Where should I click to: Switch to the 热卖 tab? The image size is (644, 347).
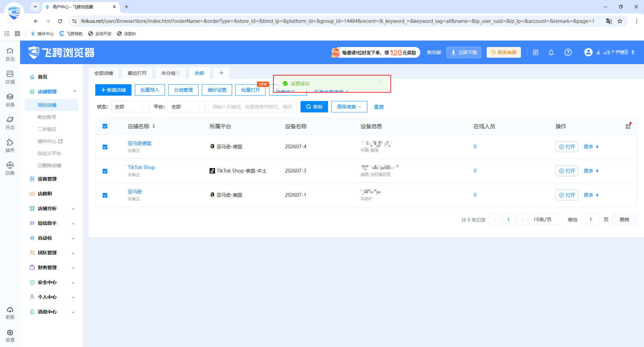click(200, 73)
